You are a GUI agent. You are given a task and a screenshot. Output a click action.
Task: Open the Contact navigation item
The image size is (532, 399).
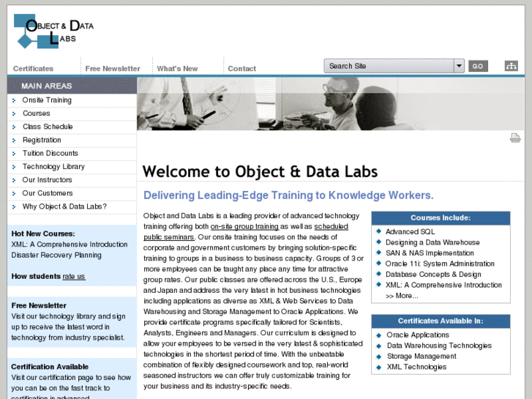click(242, 69)
